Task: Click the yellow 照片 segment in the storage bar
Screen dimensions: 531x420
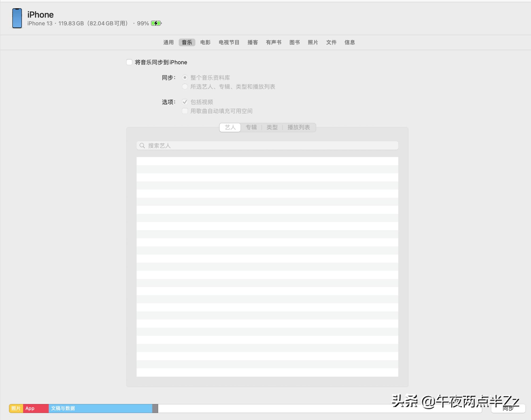Action: click(16, 408)
